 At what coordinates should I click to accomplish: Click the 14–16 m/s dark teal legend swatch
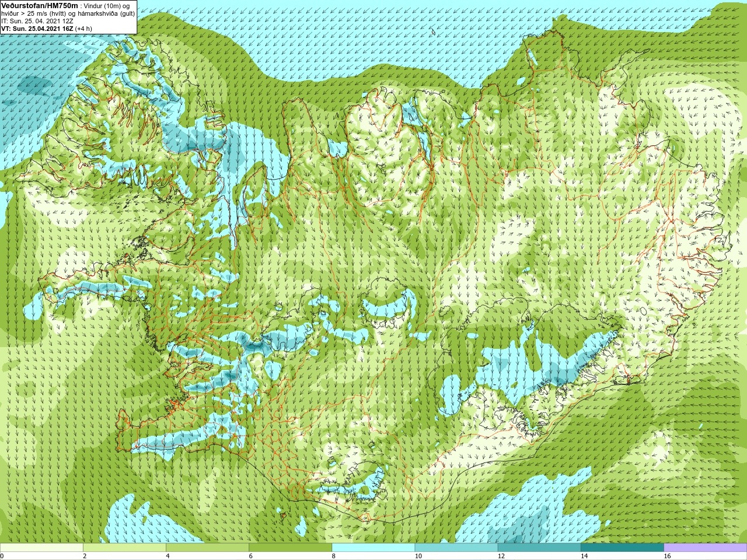pos(623,548)
